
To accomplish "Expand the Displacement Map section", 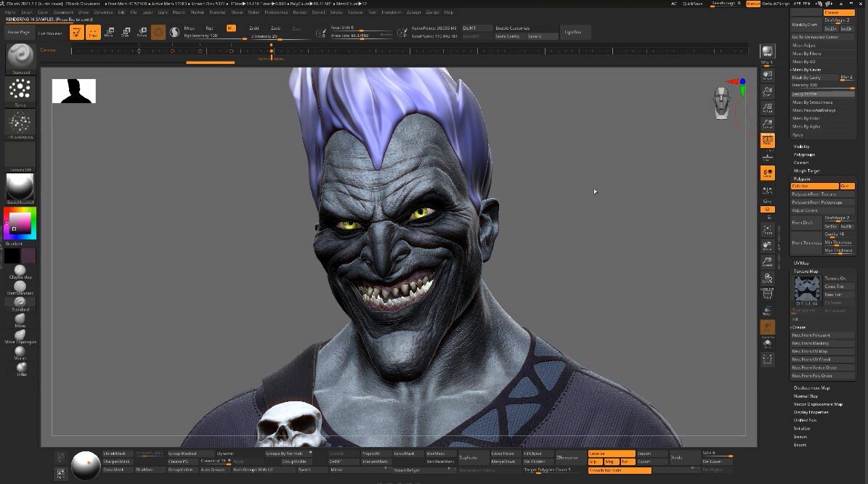I will point(811,388).
